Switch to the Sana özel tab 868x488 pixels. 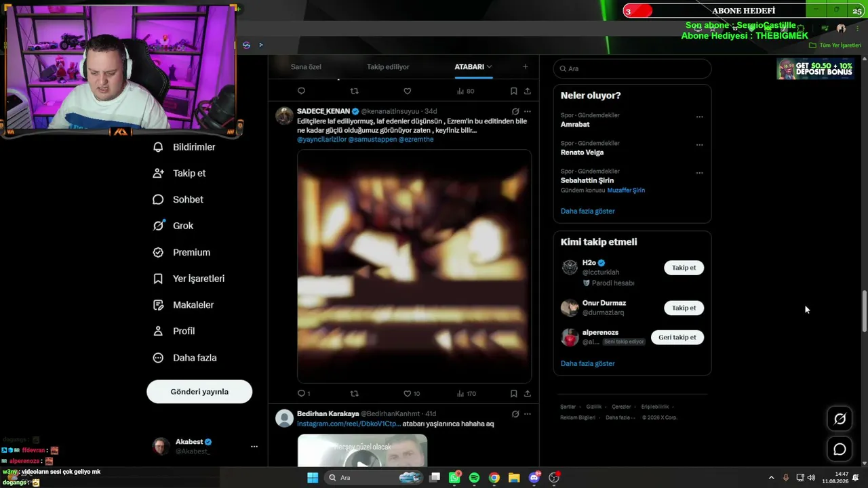[306, 67]
